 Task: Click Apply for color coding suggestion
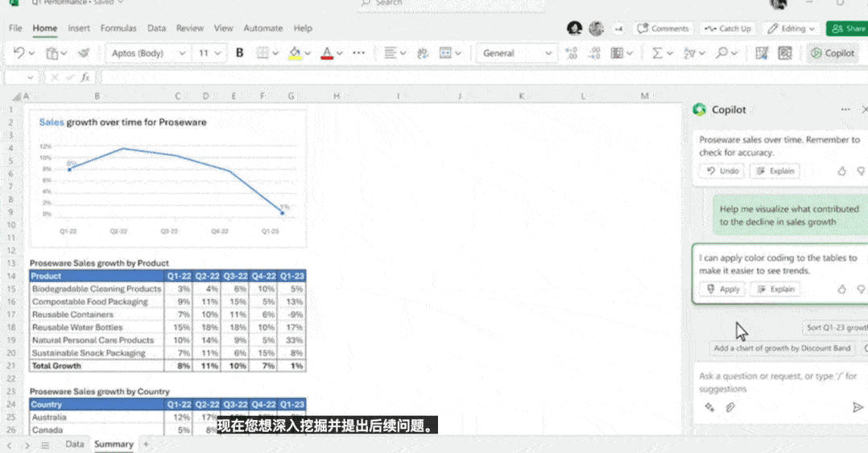click(x=722, y=289)
